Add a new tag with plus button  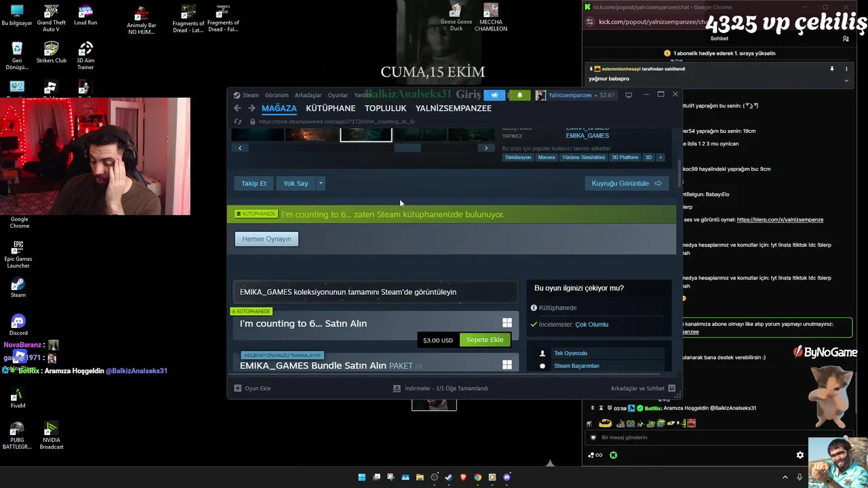[x=660, y=157]
